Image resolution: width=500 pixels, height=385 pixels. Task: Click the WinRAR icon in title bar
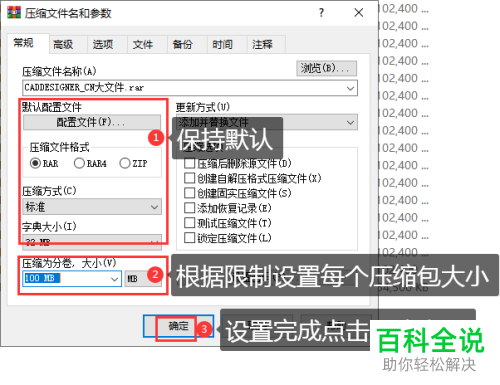14,12
